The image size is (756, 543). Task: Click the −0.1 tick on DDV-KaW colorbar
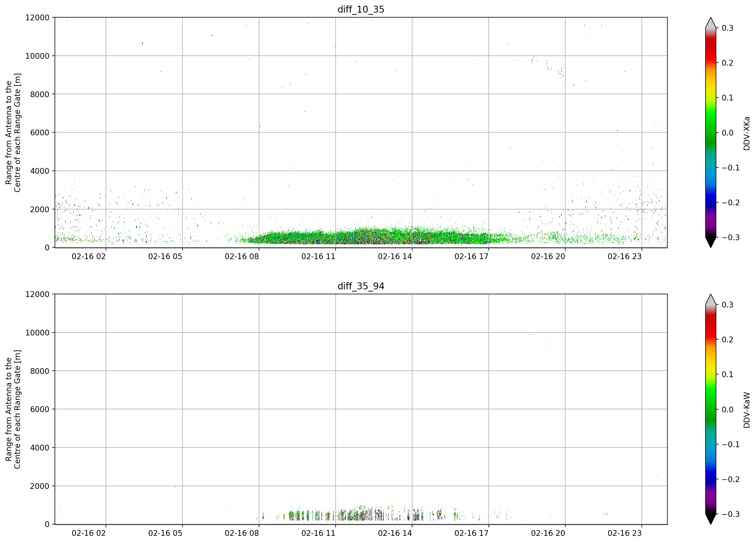731,445
